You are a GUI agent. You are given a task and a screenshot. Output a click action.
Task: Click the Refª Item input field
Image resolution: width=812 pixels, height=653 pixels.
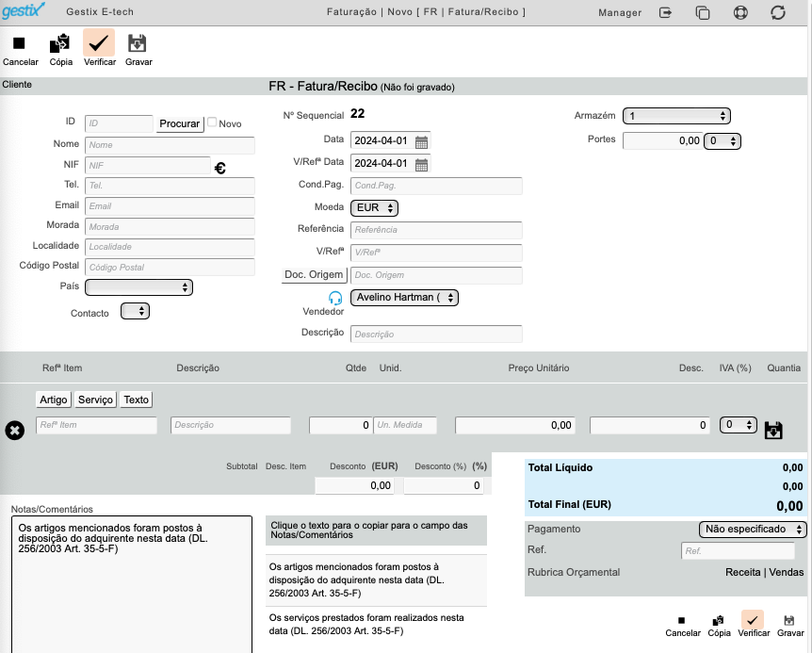tap(96, 425)
